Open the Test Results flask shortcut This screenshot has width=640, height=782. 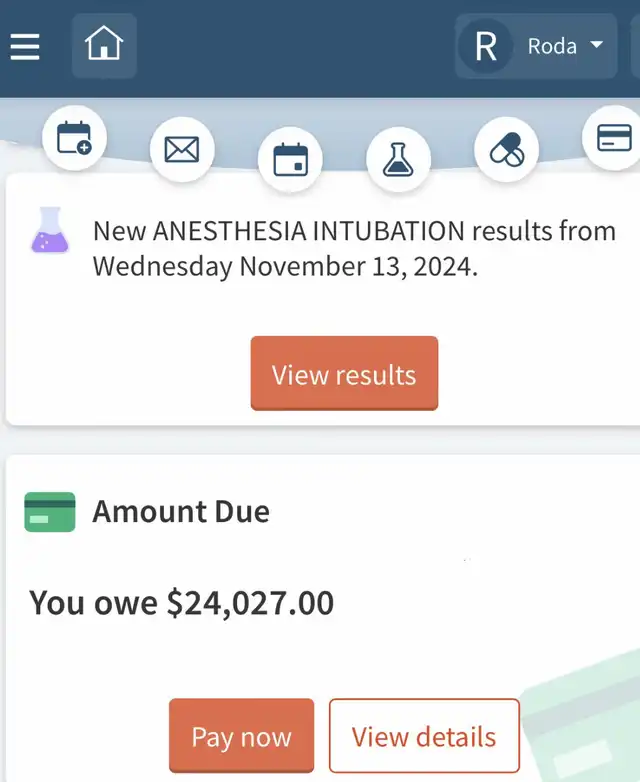tap(398, 160)
